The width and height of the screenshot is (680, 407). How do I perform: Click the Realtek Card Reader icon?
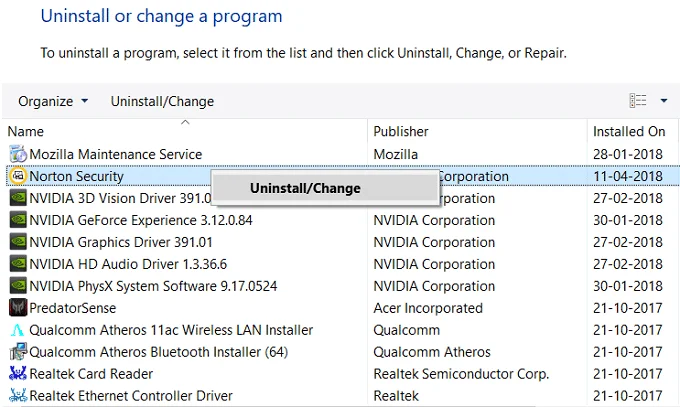[x=18, y=374]
